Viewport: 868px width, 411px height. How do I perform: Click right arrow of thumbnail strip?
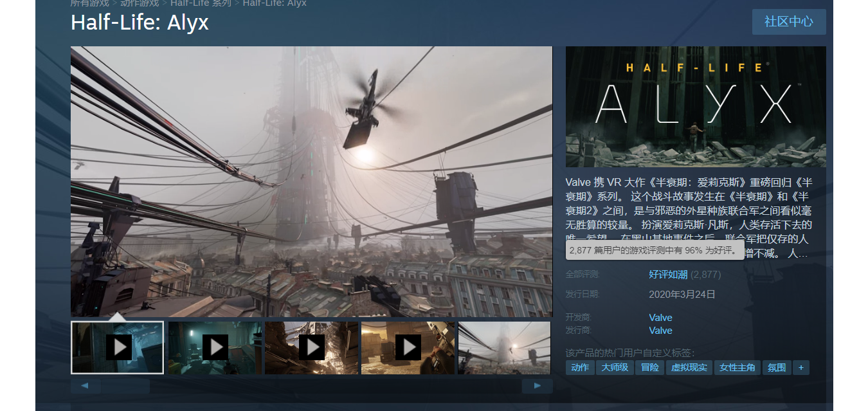tap(538, 386)
